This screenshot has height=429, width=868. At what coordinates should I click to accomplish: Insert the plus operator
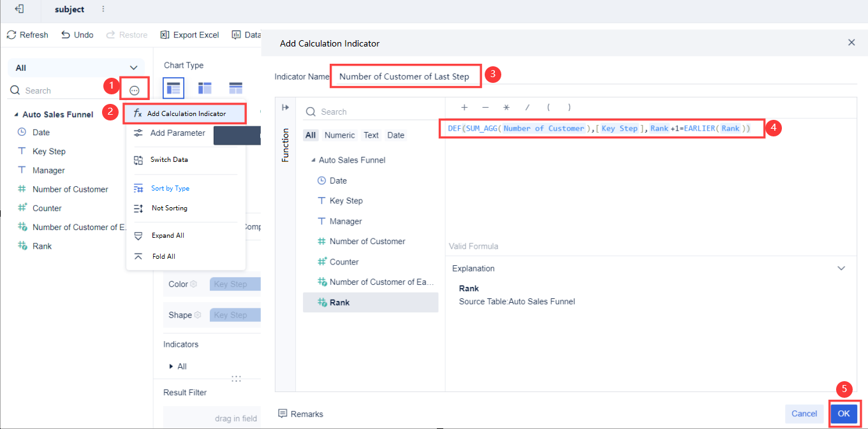pos(464,108)
